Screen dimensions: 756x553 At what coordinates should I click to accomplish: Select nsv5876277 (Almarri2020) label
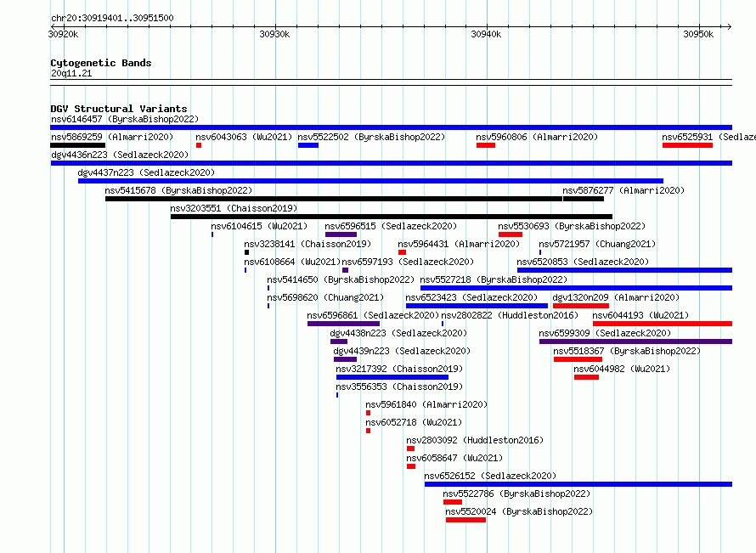pyautogui.click(x=623, y=190)
